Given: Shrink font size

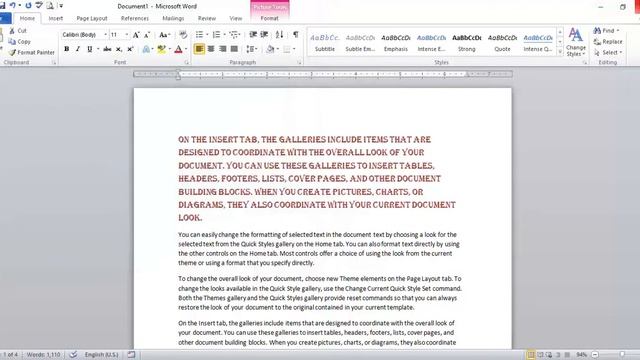Looking at the screenshot, I should (147, 35).
